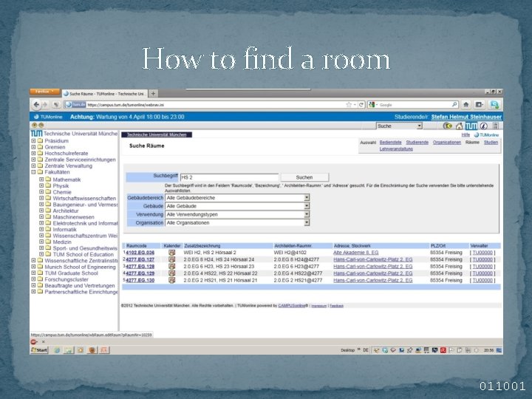532x399 pixels.
Task: Expand the TUM Graduate School node
Action: (33, 273)
